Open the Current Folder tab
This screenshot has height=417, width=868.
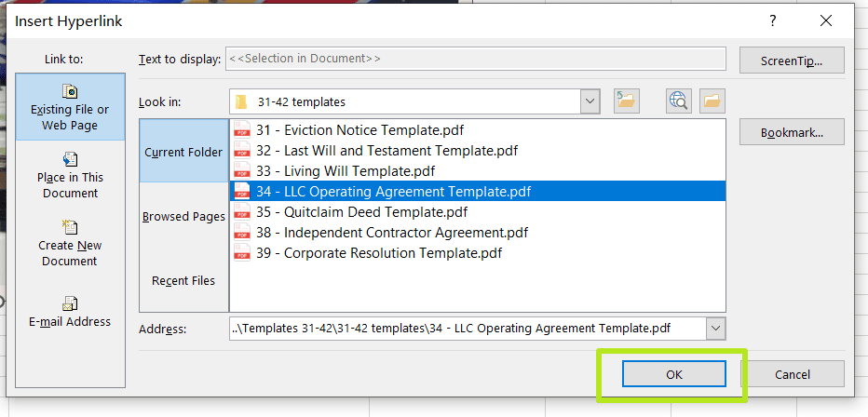[x=183, y=152]
